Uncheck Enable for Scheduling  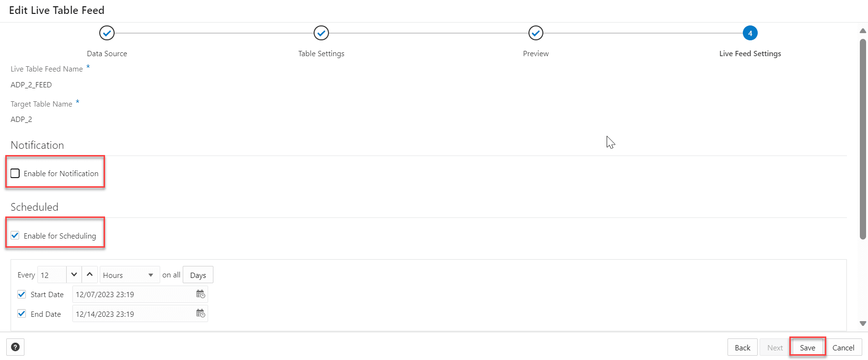point(15,235)
